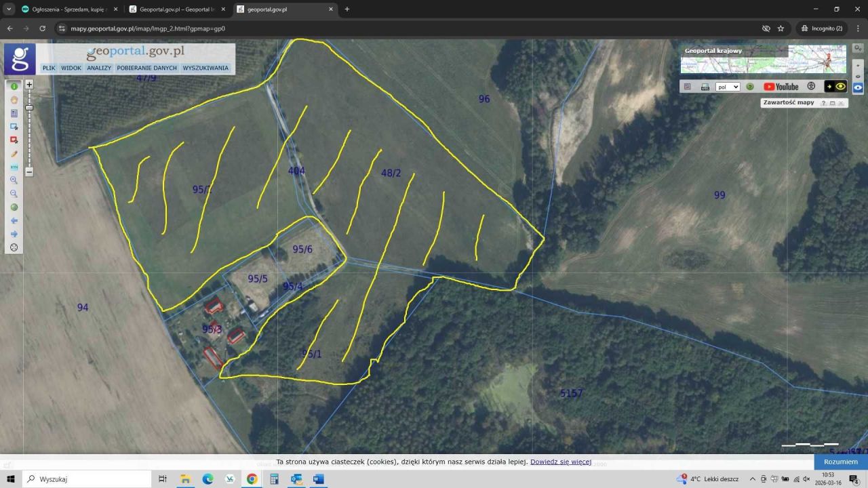Click the green globe full-extent icon
The height and width of the screenshot is (488, 868).
(x=14, y=207)
